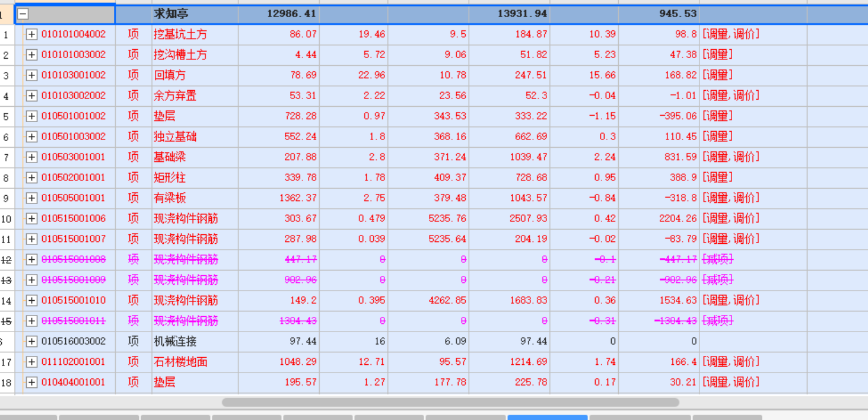Click value 1683.83 in row 14

[529, 300]
